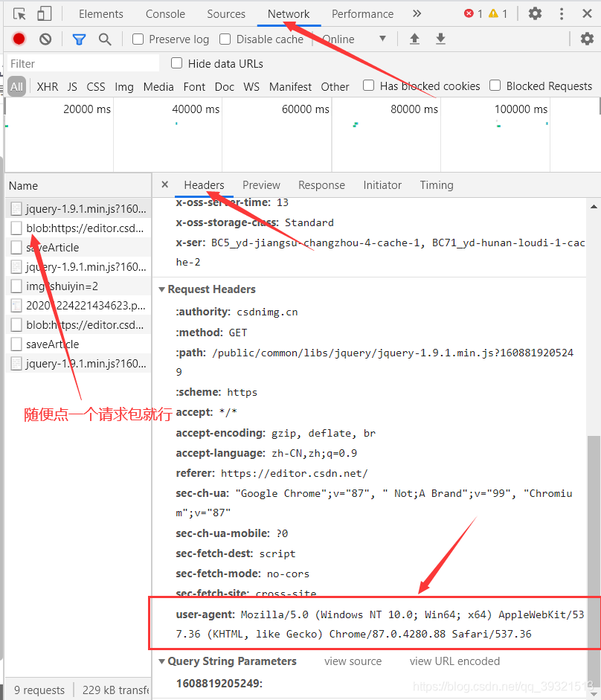Check Hide data URLs
601x700 pixels.
(x=177, y=63)
